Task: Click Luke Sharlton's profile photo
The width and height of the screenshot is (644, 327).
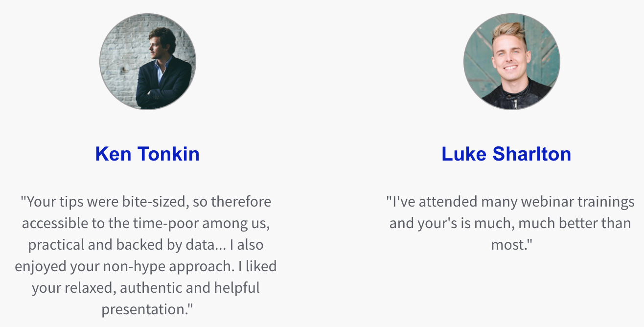Action: pyautogui.click(x=511, y=62)
